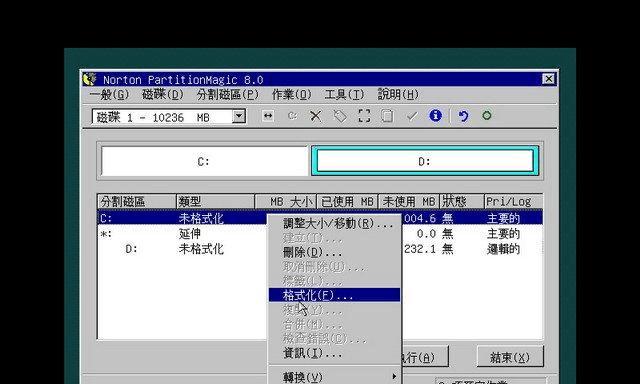Expand the 轉換(V) submenu arrow
The image size is (640, 384).
[393, 376]
